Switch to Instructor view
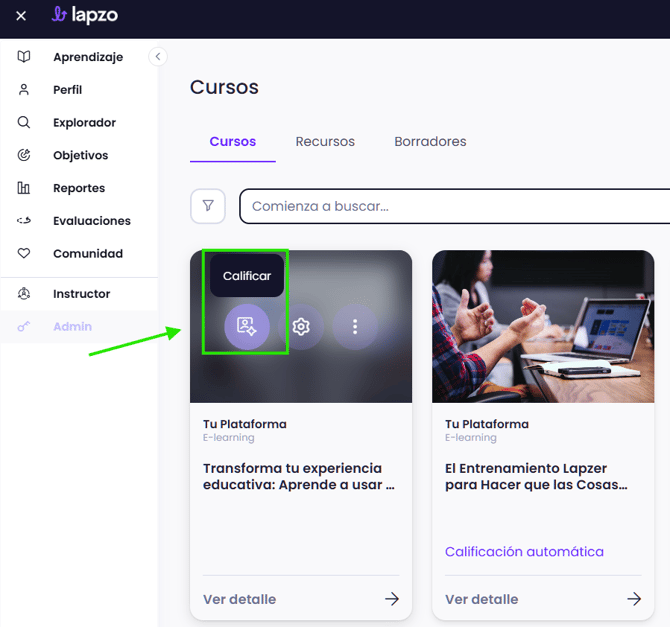Image resolution: width=670 pixels, height=627 pixels. click(81, 294)
